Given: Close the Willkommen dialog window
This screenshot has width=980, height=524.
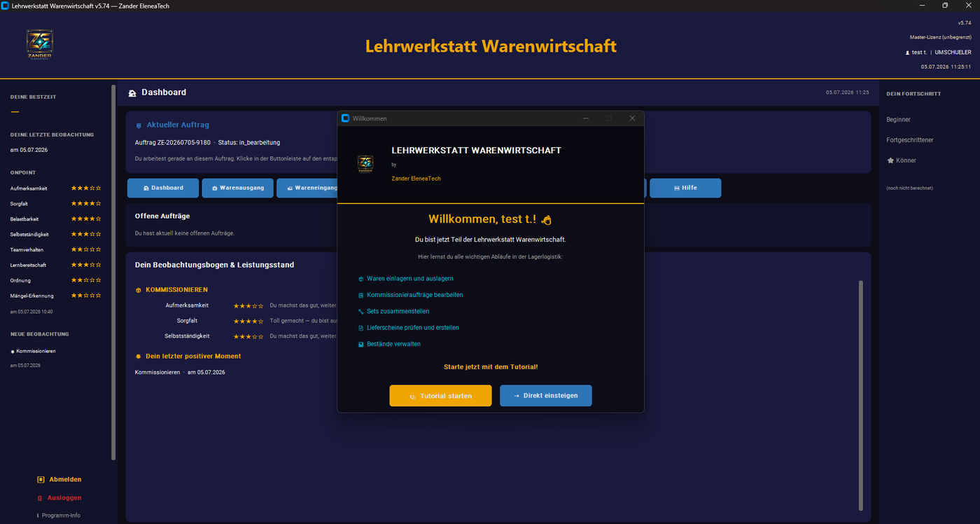Looking at the screenshot, I should click(x=632, y=118).
